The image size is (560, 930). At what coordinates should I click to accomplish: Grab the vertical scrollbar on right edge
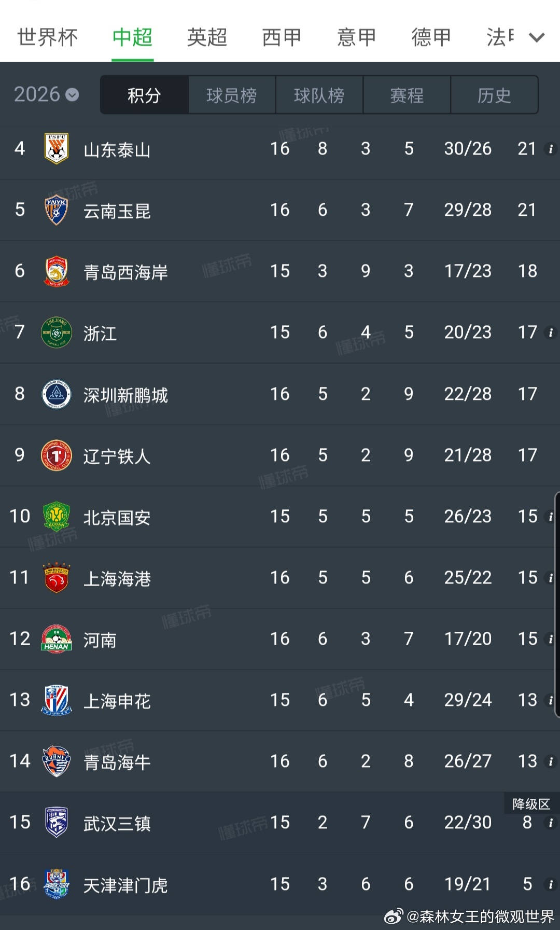tap(557, 604)
